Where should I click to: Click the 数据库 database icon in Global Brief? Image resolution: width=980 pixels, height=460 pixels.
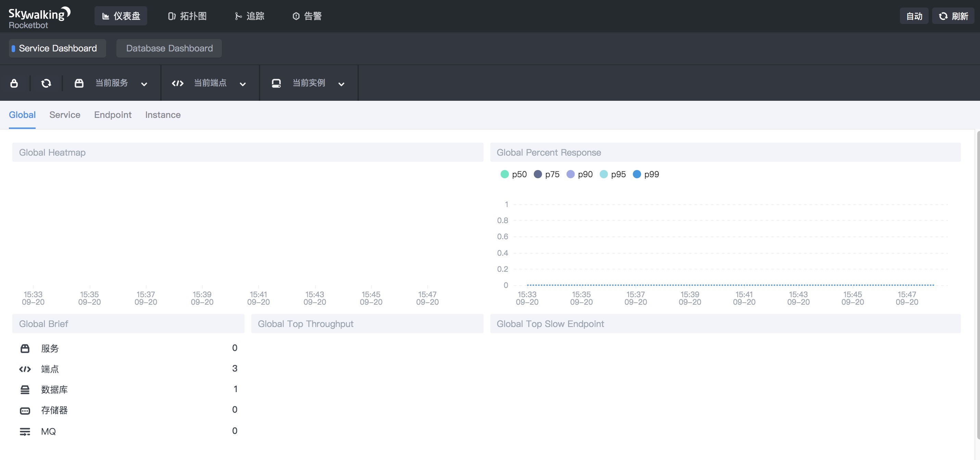25,389
